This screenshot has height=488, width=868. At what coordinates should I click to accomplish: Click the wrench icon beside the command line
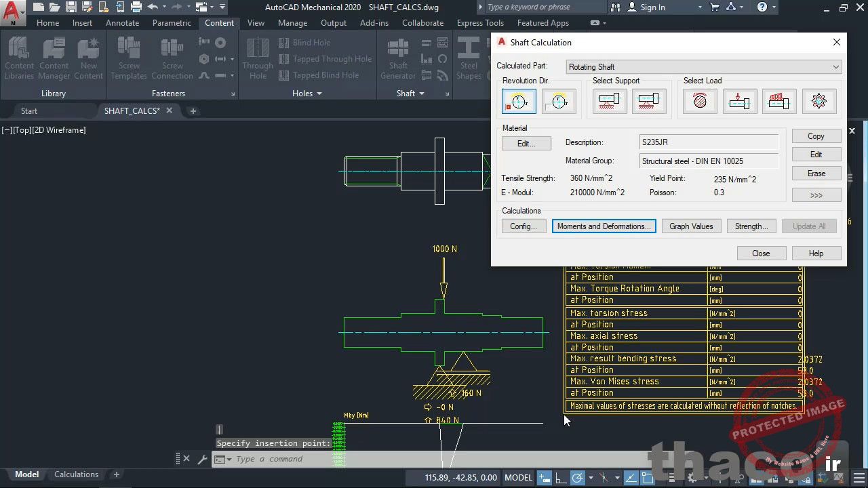click(x=202, y=459)
